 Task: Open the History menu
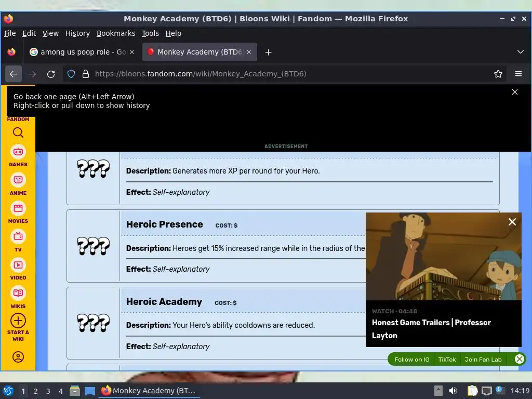coord(77,33)
